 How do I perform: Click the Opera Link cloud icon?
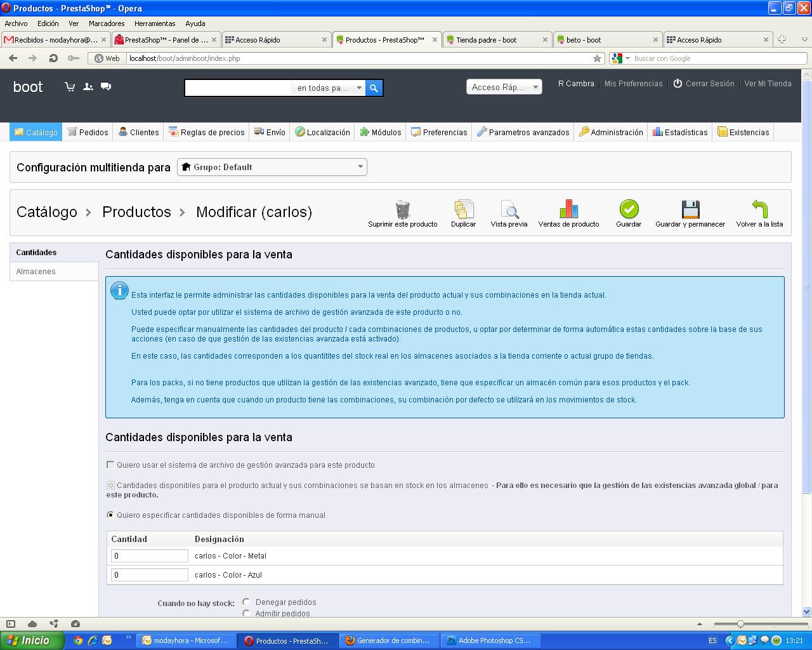pos(32,624)
